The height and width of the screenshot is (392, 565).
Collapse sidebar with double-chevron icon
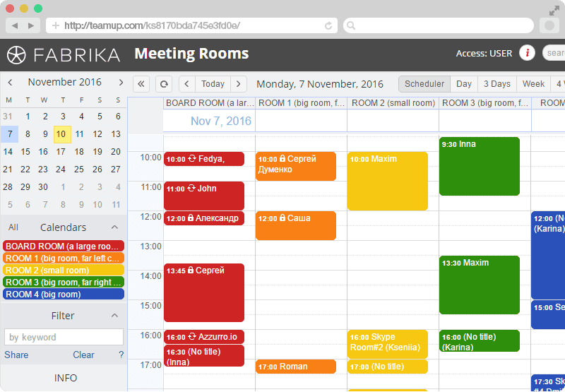[x=141, y=84]
